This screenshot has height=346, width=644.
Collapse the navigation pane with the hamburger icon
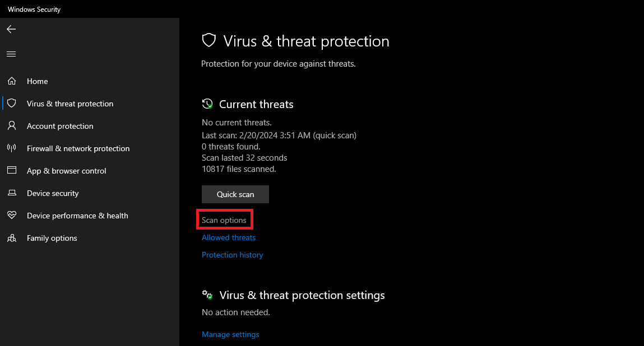tap(11, 54)
